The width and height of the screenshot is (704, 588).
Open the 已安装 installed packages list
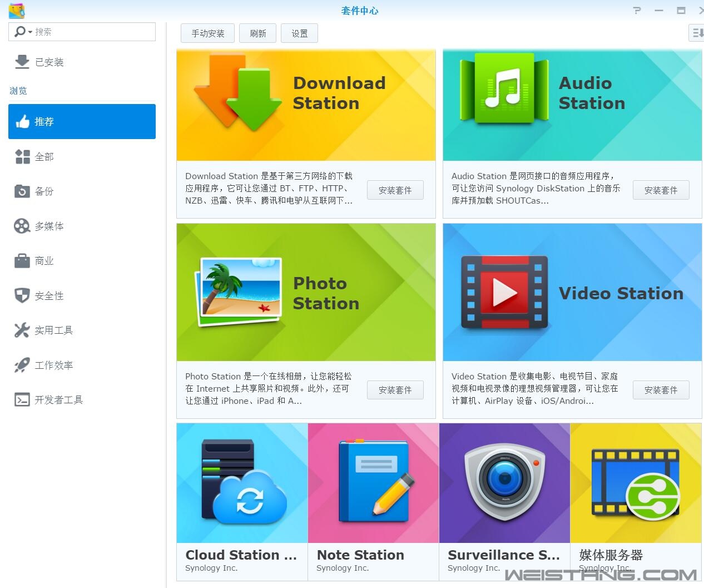pos(82,62)
